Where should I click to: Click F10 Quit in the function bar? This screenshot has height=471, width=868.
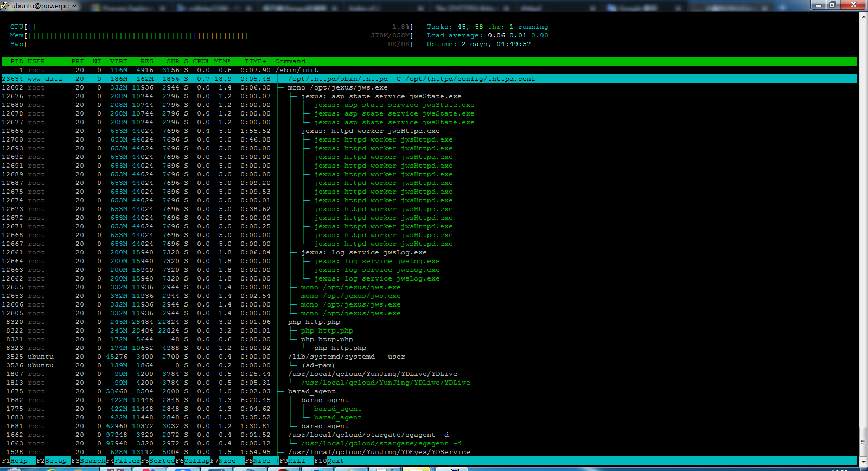pyautogui.click(x=329, y=461)
